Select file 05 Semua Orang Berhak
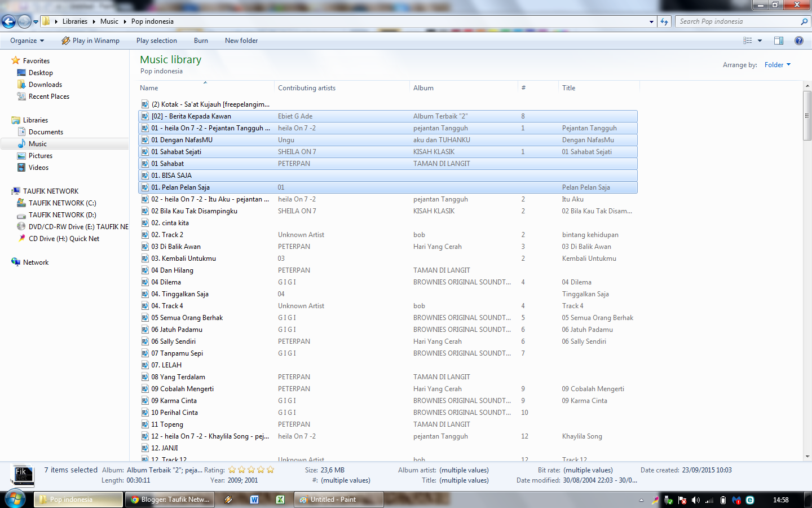Screen dimensions: 812x508 pyautogui.click(x=187, y=318)
